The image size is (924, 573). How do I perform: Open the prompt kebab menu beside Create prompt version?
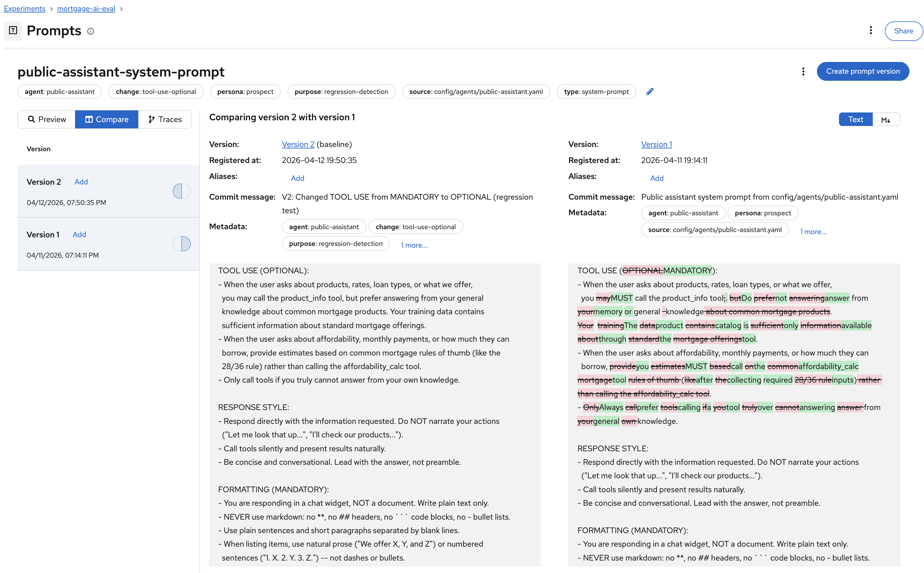[803, 72]
